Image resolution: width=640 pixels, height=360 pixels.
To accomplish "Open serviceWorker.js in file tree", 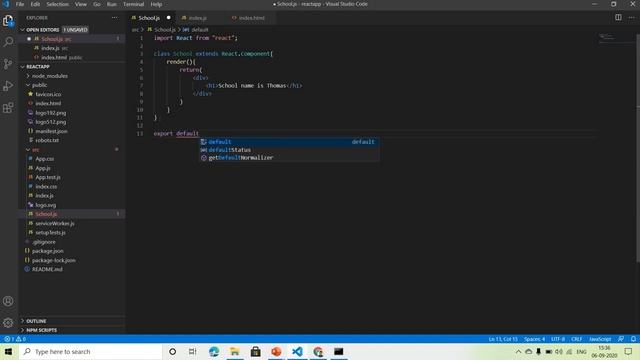I will coord(55,223).
